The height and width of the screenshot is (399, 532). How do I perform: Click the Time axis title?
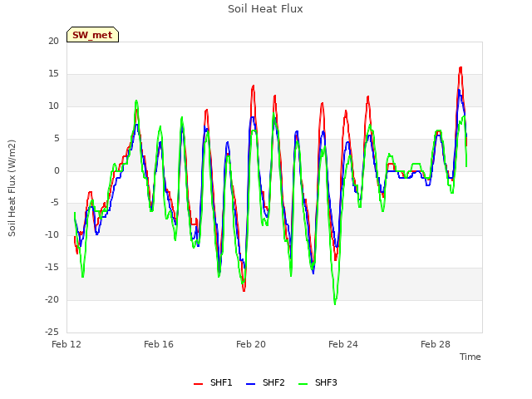470,357
